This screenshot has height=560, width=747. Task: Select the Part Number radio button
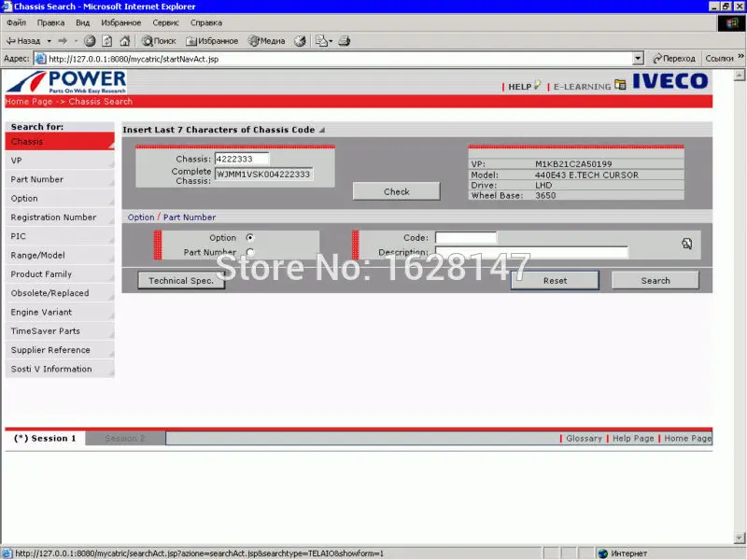point(249,252)
